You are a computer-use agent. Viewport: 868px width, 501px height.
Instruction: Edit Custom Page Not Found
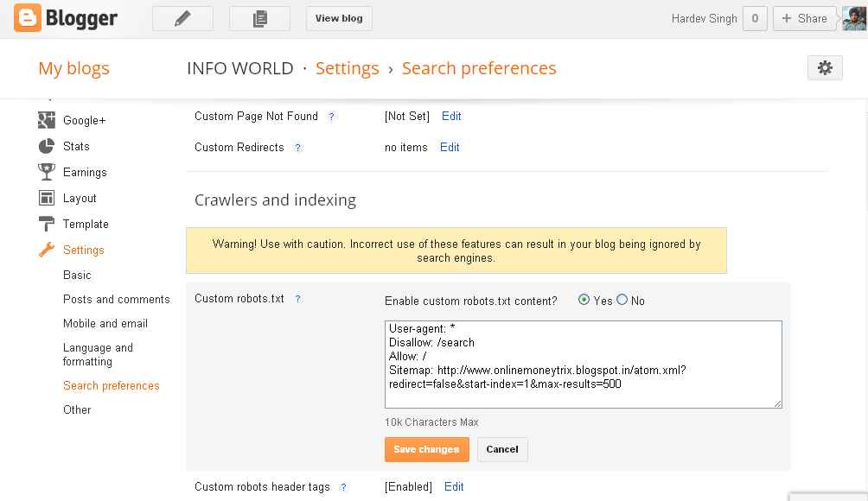(x=451, y=116)
